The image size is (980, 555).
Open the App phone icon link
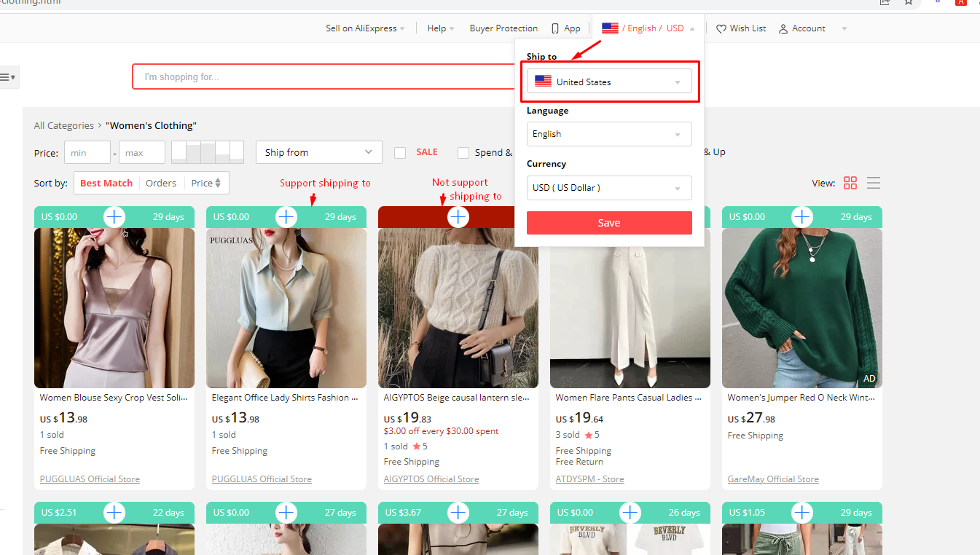[555, 28]
